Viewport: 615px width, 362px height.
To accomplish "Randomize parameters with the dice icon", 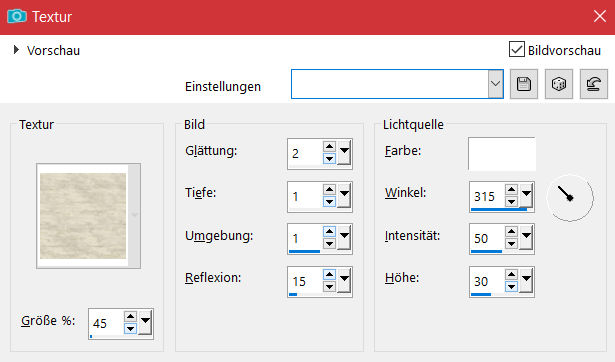I will 559,84.
